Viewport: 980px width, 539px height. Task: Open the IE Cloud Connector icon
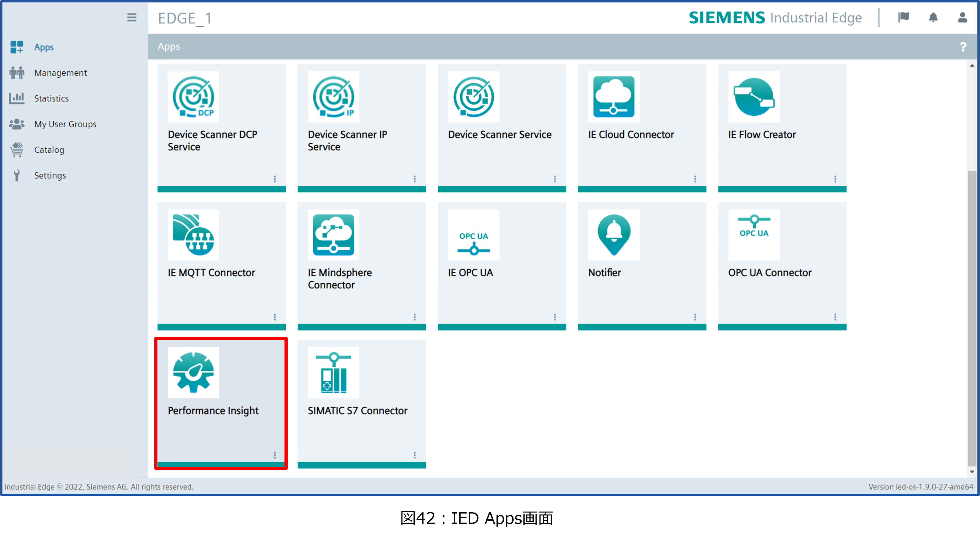click(x=613, y=97)
